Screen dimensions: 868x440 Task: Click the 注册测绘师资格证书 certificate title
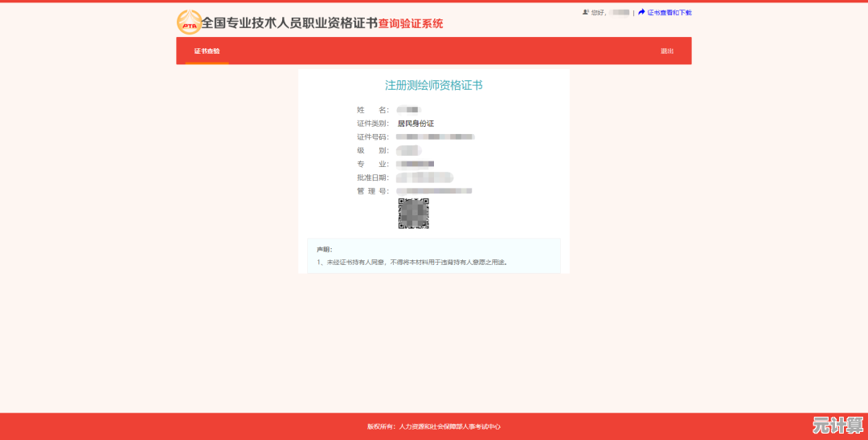pyautogui.click(x=433, y=85)
